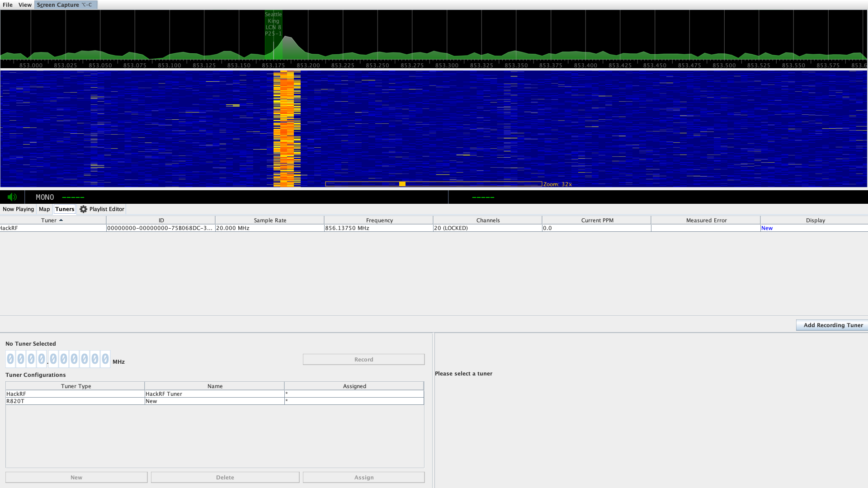Screen dimensions: 868x488
Task: Select the Tuners tab
Action: 64,209
